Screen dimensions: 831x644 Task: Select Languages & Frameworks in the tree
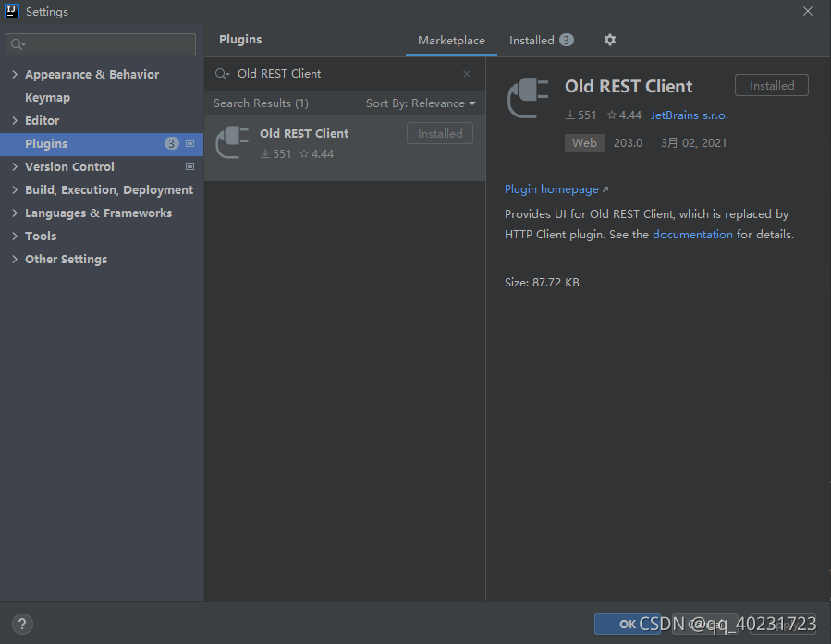click(99, 213)
